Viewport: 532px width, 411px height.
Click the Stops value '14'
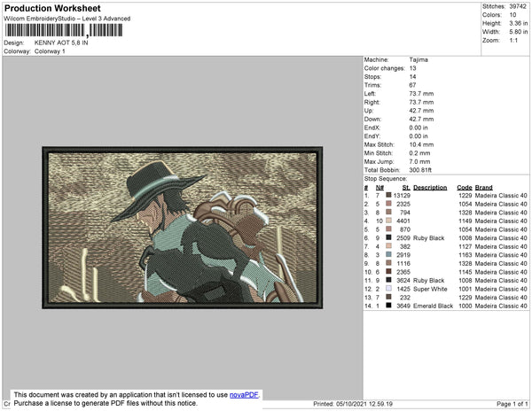(412, 76)
